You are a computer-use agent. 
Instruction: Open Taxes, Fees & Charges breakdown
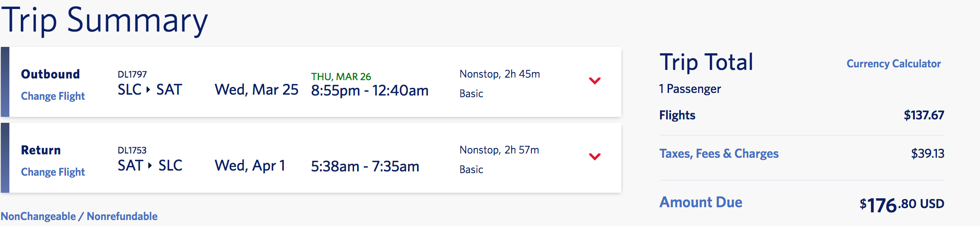pyautogui.click(x=719, y=154)
